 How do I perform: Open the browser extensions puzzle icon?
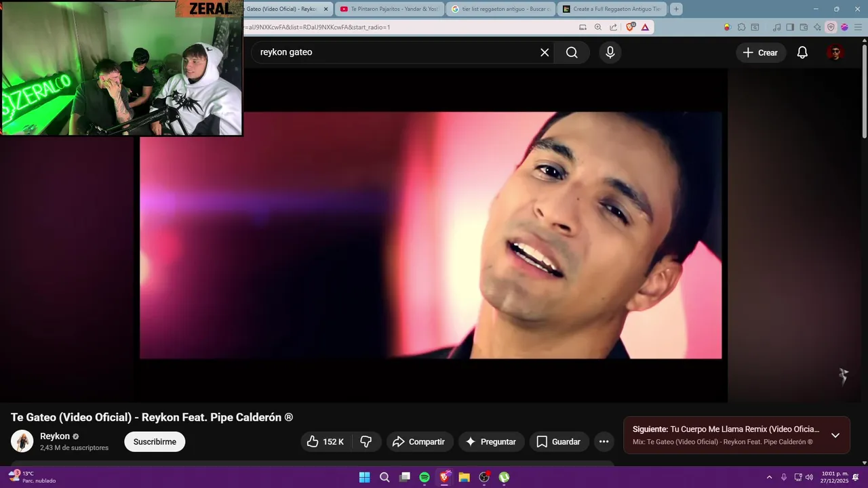click(741, 27)
